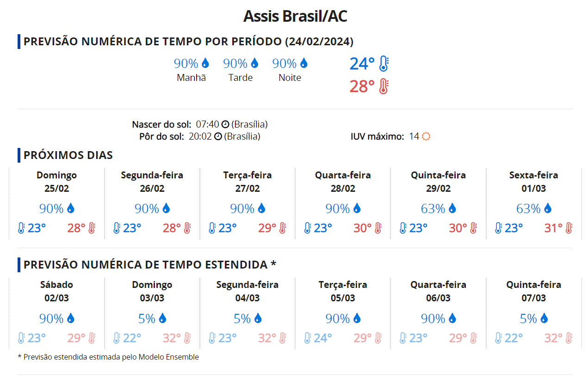Click the rain drop icon beside Manhã
Viewport: 588px width, 379px height.
(x=205, y=63)
